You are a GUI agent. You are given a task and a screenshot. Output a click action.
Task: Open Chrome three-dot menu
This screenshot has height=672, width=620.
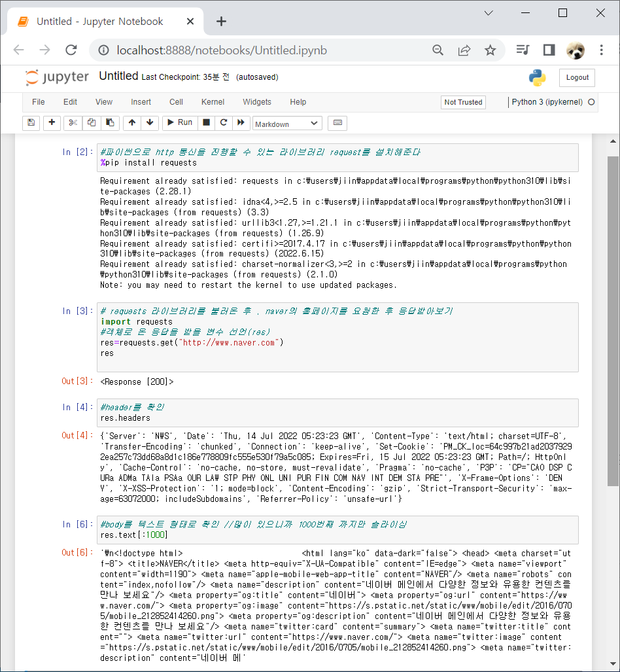(602, 50)
